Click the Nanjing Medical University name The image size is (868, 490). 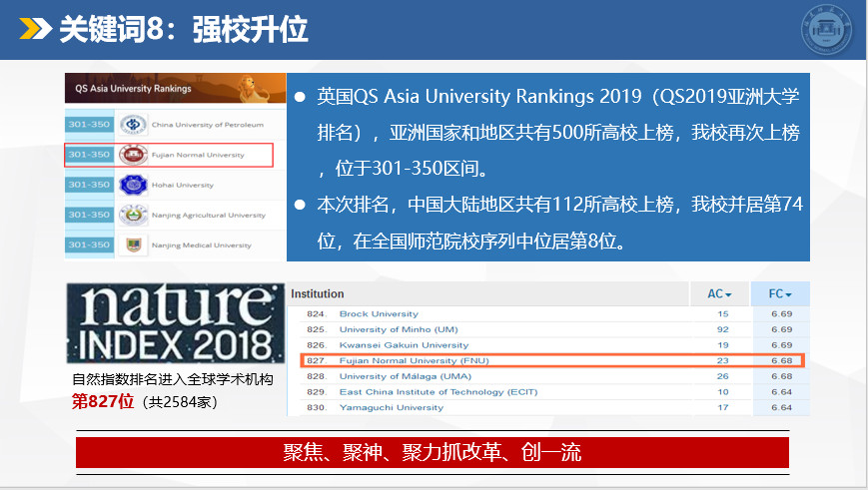(x=201, y=245)
